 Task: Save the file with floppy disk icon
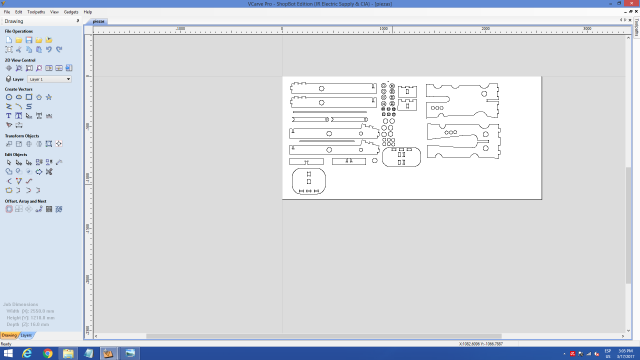pos(29,40)
